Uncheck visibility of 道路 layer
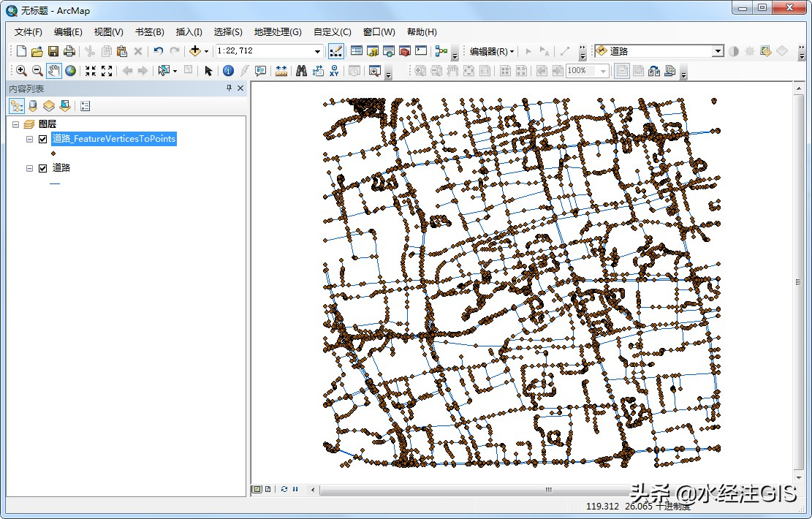 [43, 168]
